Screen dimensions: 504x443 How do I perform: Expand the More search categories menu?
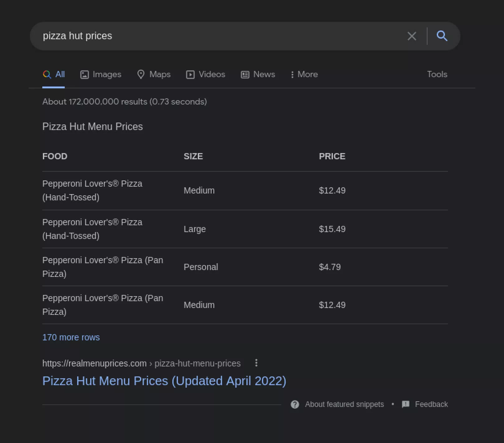[304, 74]
